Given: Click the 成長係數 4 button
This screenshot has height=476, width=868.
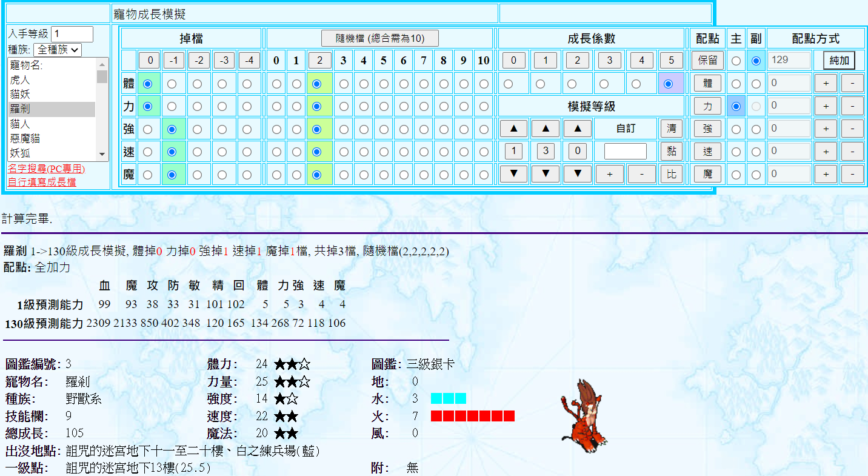Looking at the screenshot, I should coord(642,61).
